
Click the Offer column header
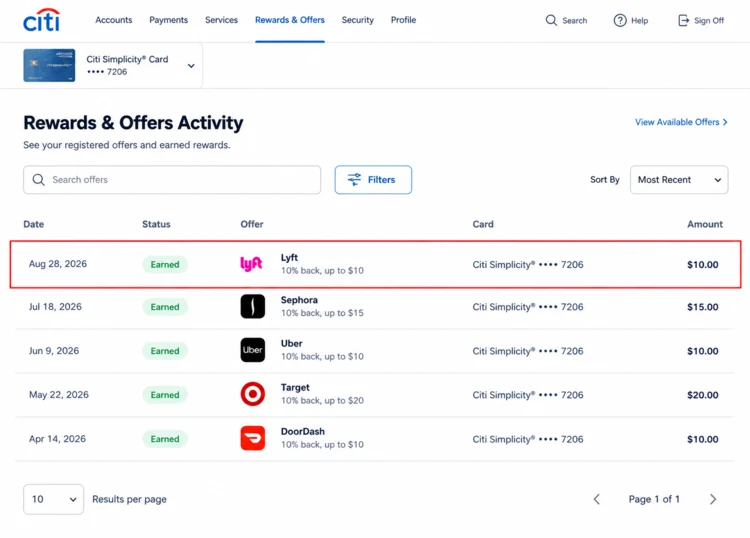pos(252,224)
